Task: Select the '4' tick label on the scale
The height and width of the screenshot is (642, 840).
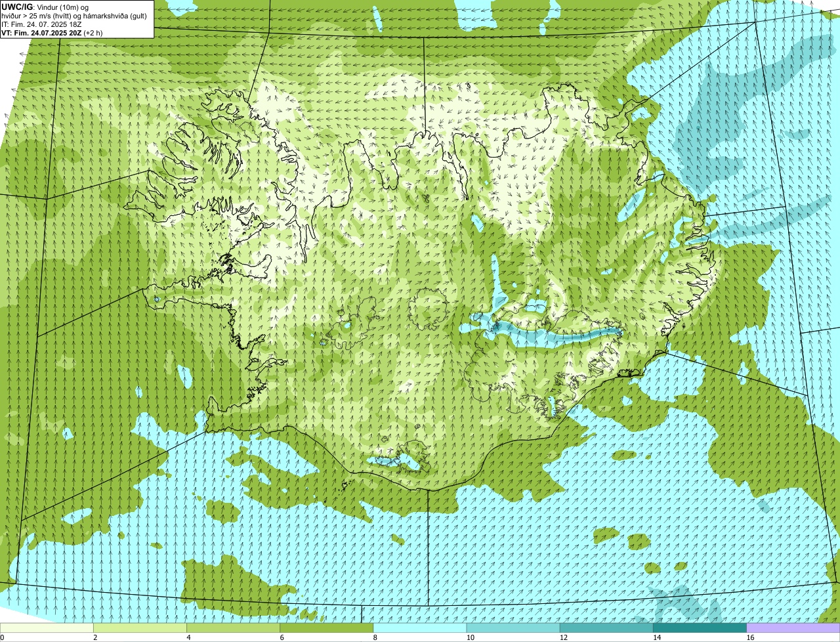Action: click(188, 637)
